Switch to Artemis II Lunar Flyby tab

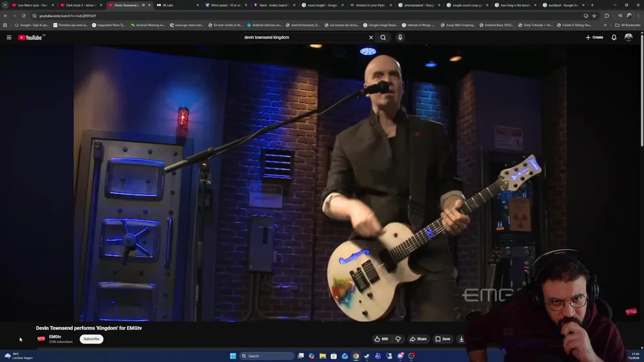[369, 5]
